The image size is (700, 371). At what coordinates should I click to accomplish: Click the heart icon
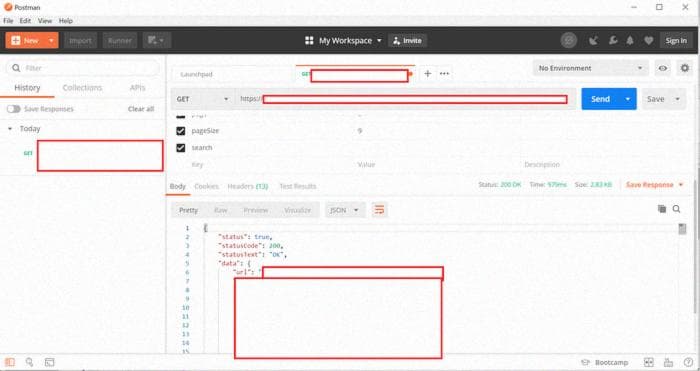pos(649,41)
